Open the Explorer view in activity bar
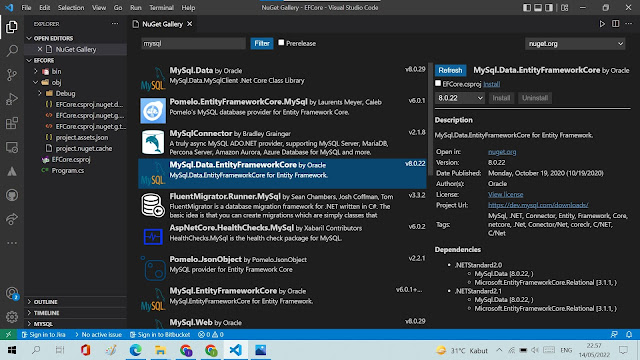The image size is (640, 360). [x=12, y=27]
